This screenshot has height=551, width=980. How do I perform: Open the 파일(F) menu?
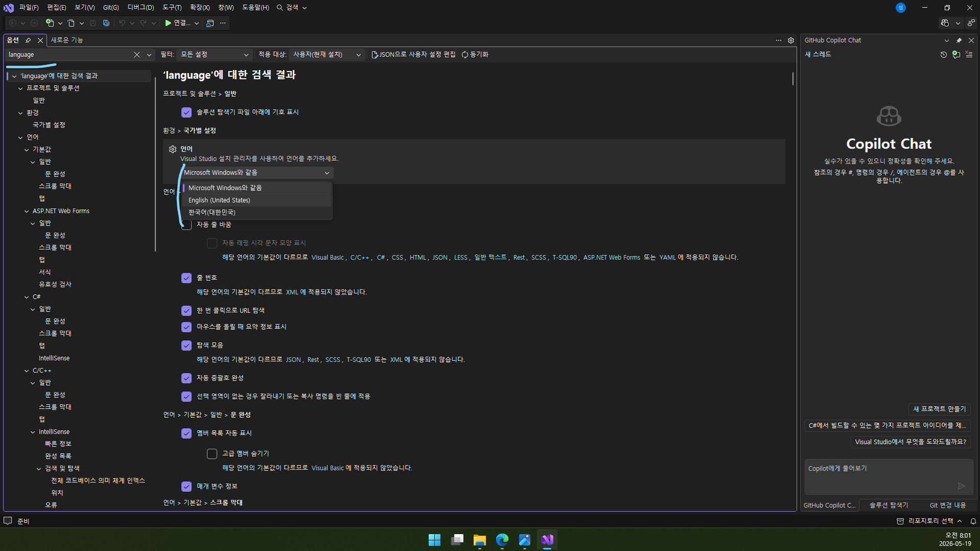coord(29,8)
